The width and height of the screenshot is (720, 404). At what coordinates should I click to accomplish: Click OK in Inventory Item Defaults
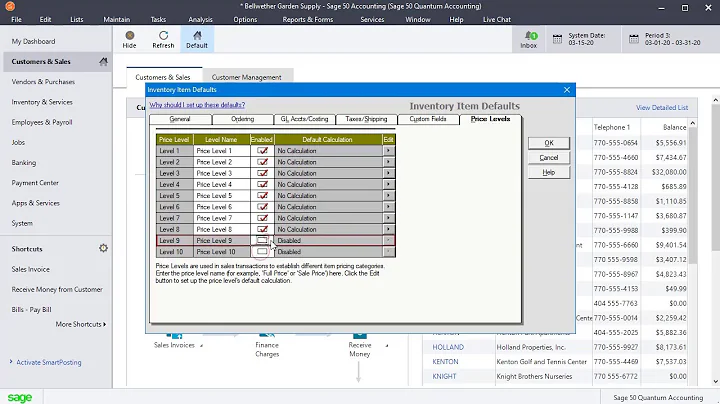[x=549, y=143]
